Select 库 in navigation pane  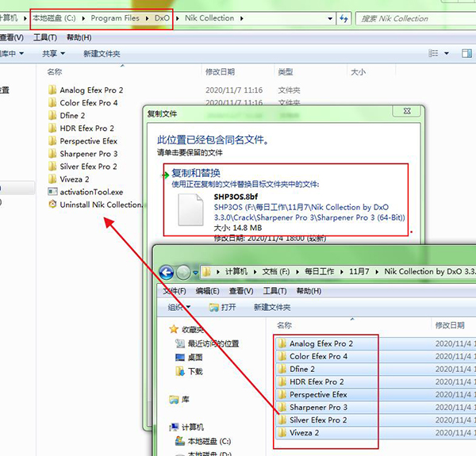[x=179, y=399]
